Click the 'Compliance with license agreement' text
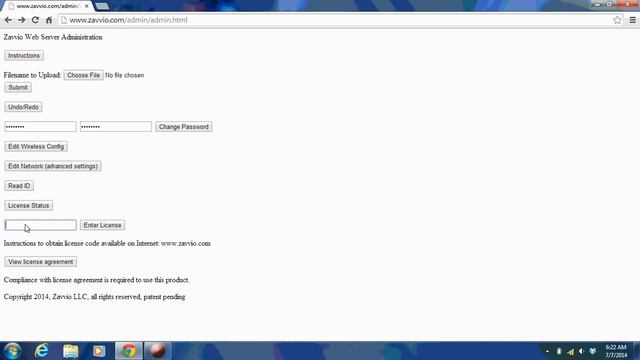The width and height of the screenshot is (640, 360). click(x=96, y=280)
